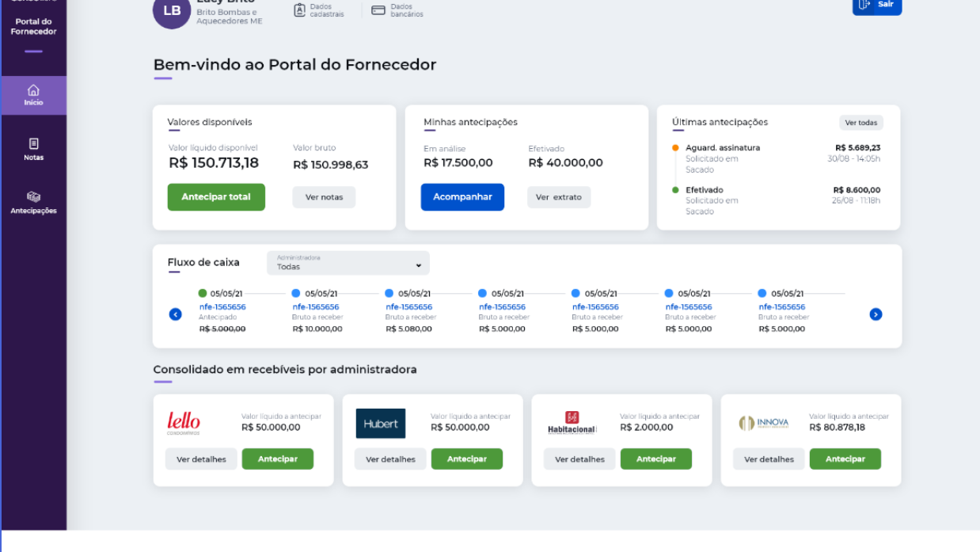The height and width of the screenshot is (552, 980).
Task: Click Ver todas in Últimas antecipações
Action: [860, 123]
